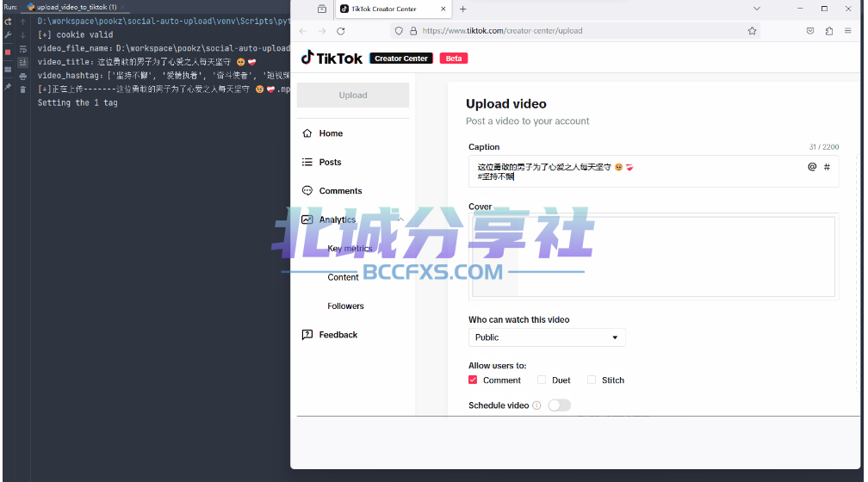The width and height of the screenshot is (868, 482).
Task: Click the TikTok logo
Action: point(332,58)
